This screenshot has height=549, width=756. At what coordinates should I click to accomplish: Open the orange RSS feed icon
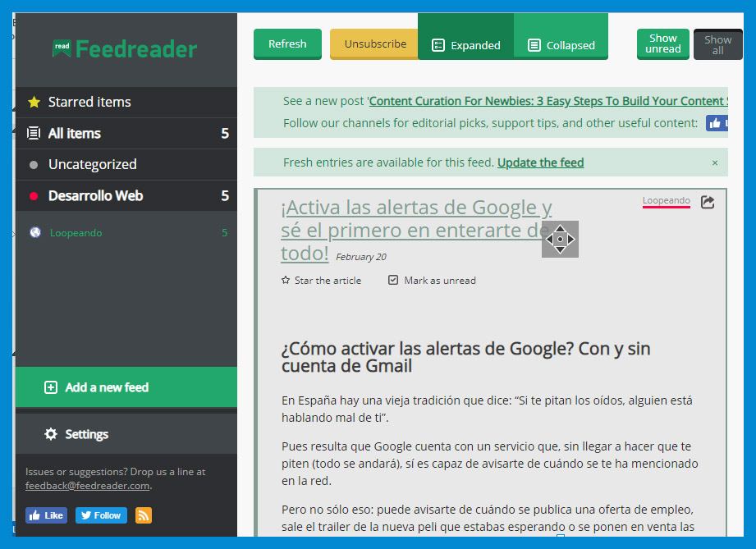point(143,515)
